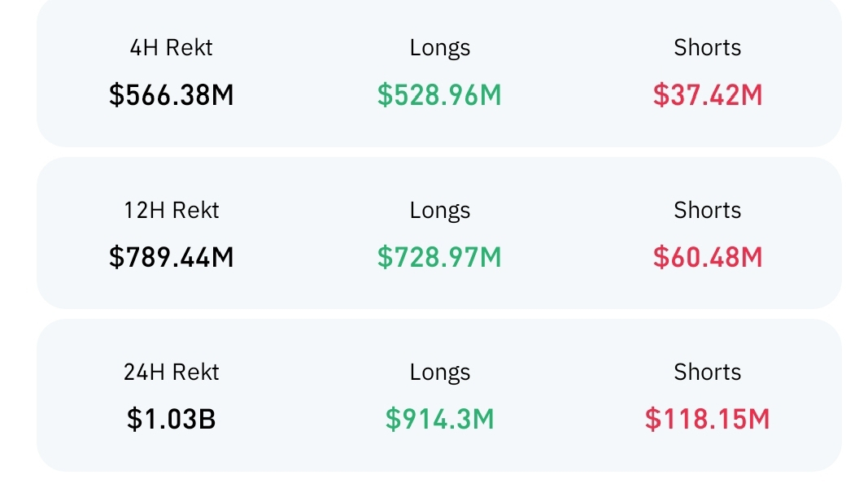
Task: Select the $914.3M longs value
Action: 439,419
